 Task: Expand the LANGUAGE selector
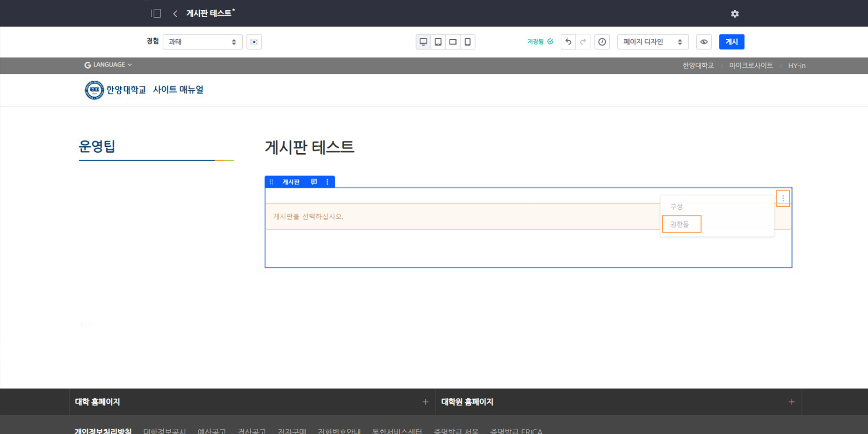click(108, 65)
